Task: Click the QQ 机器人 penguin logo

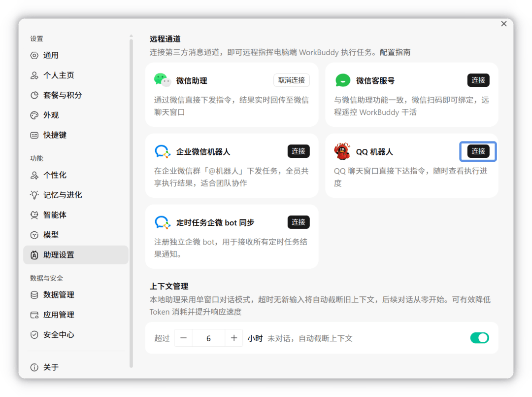Action: pos(342,151)
